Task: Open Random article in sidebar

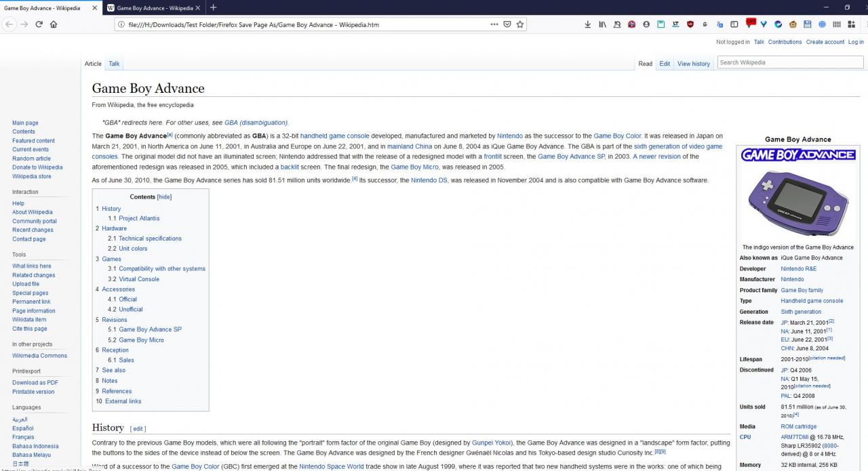Action: [32, 159]
